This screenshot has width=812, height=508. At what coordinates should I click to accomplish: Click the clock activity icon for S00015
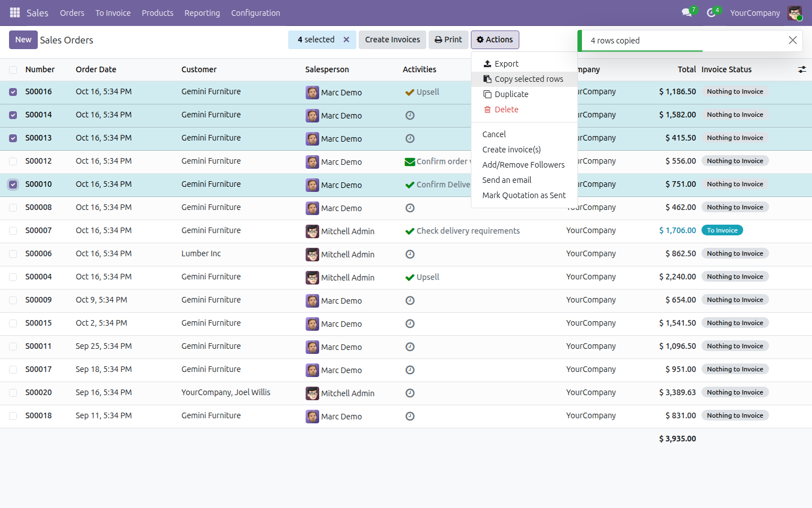[410, 323]
